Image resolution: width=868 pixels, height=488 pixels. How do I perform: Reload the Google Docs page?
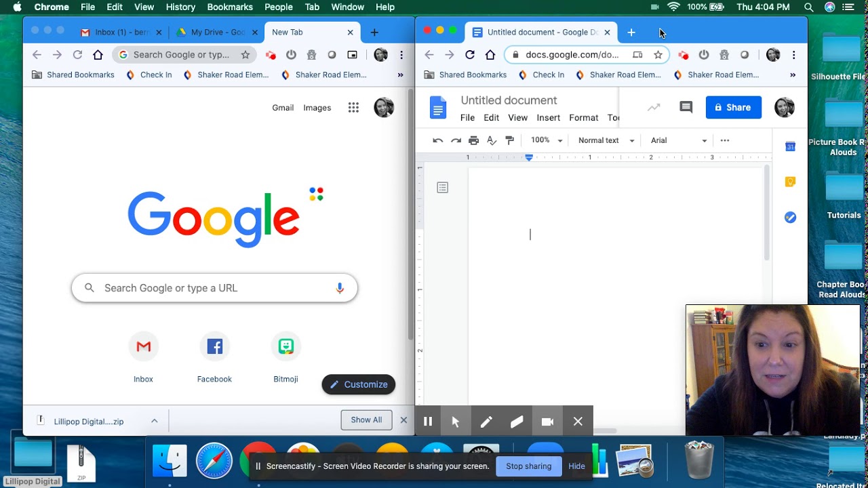point(470,55)
